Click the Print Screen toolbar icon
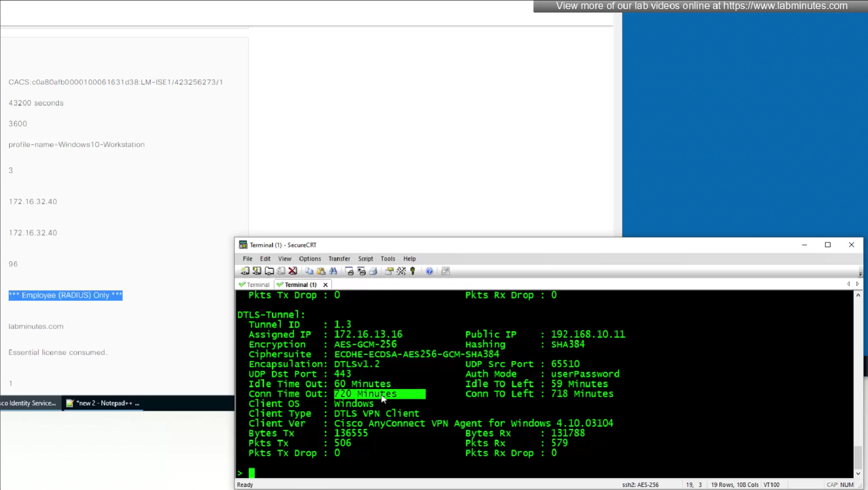Image resolution: width=868 pixels, height=490 pixels. click(349, 271)
